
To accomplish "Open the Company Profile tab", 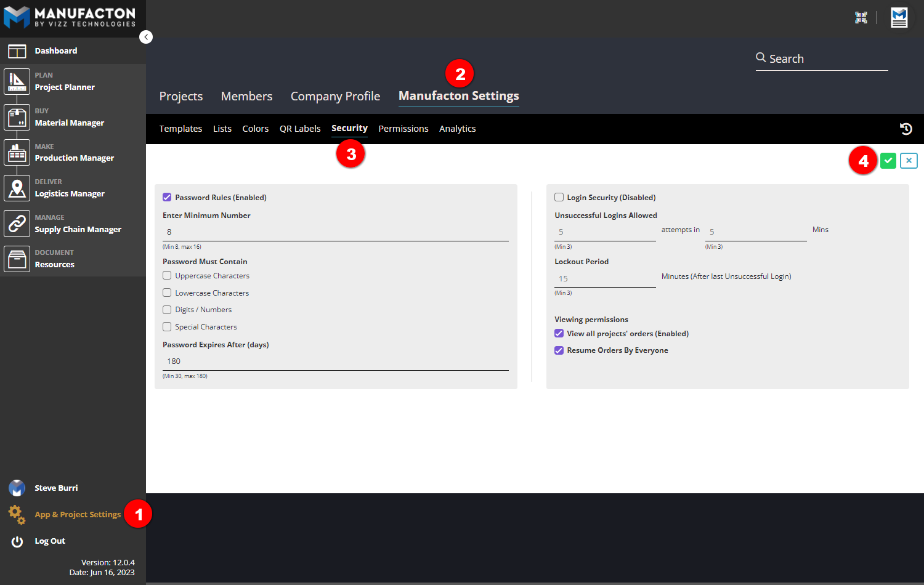I will [x=335, y=97].
